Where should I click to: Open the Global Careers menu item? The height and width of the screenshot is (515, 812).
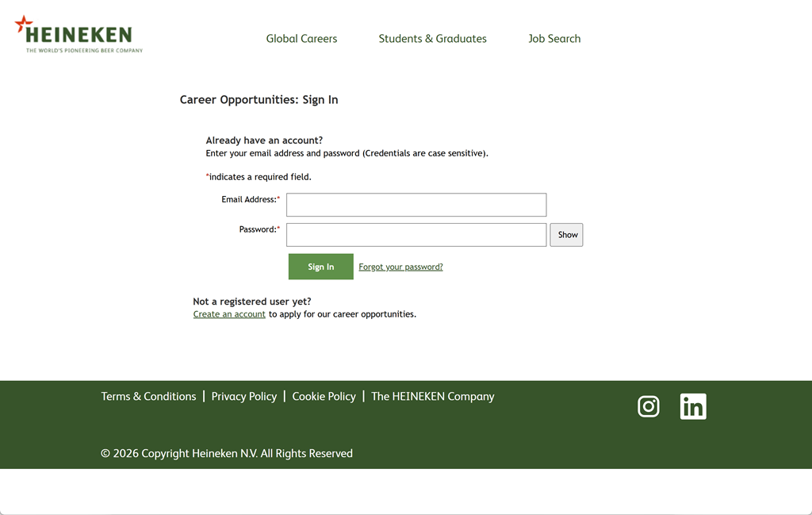pyautogui.click(x=301, y=39)
